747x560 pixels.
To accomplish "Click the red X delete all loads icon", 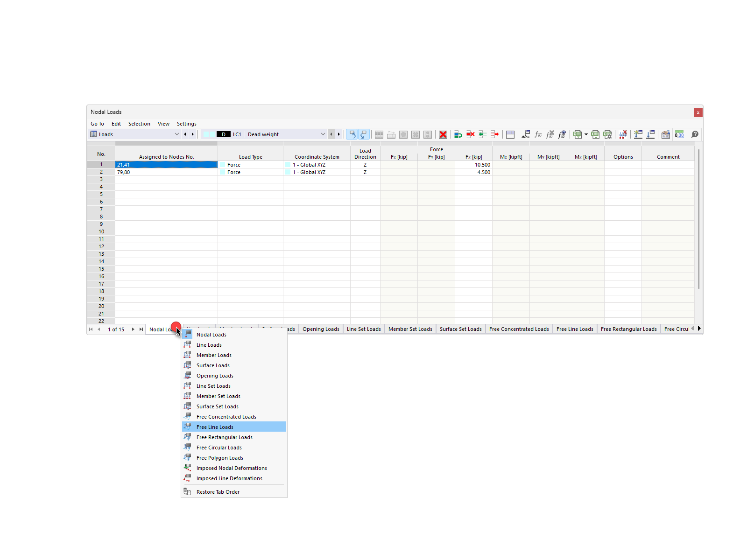I will pyautogui.click(x=443, y=134).
